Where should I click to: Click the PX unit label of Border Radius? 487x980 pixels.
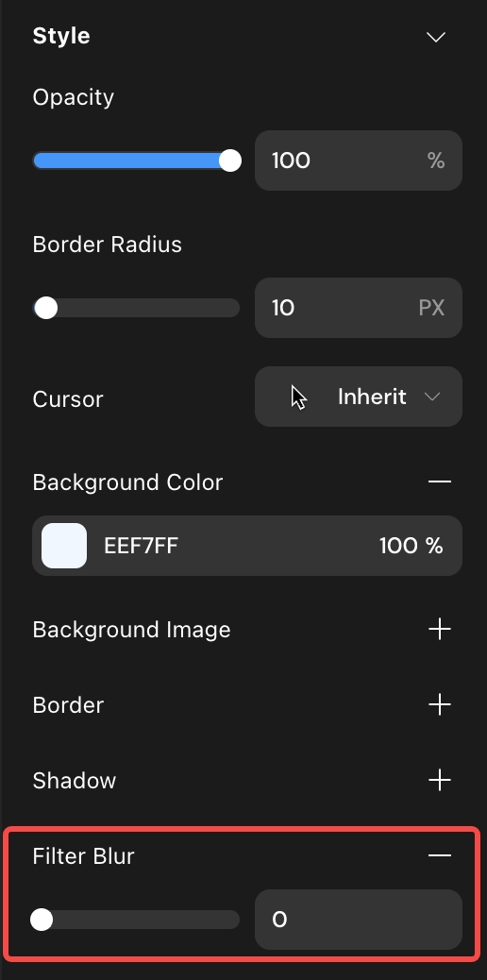pos(431,308)
